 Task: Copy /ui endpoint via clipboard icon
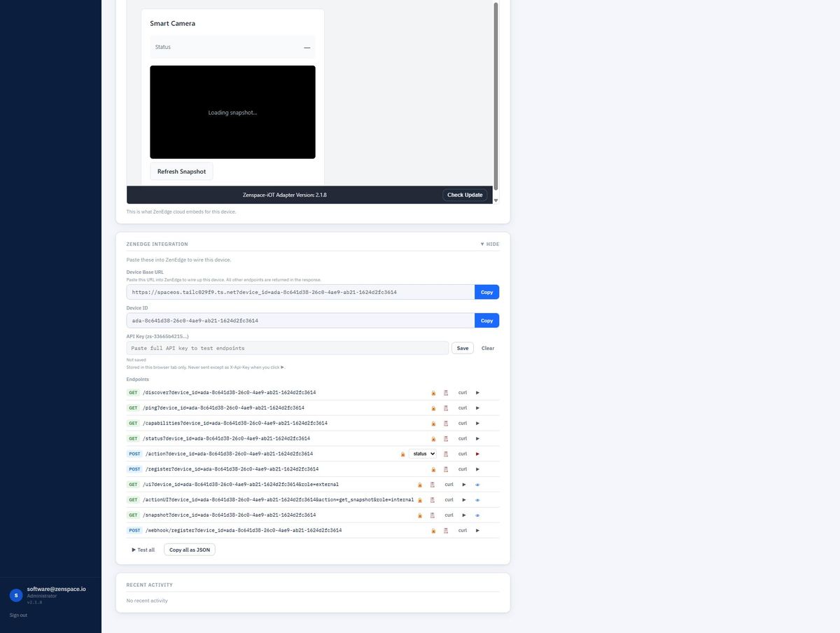coord(433,485)
